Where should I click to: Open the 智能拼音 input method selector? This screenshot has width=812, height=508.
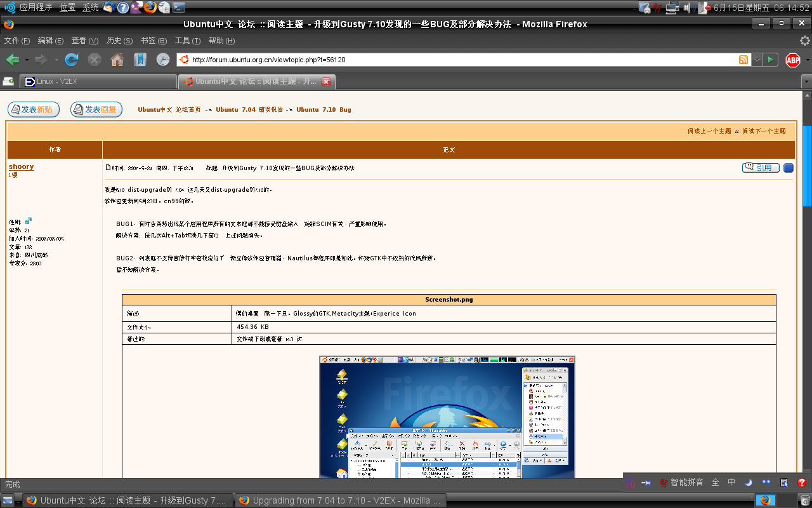681,483
